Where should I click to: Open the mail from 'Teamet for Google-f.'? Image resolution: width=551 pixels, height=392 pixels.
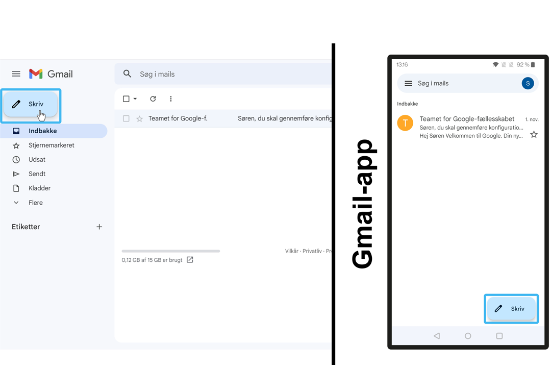223,118
